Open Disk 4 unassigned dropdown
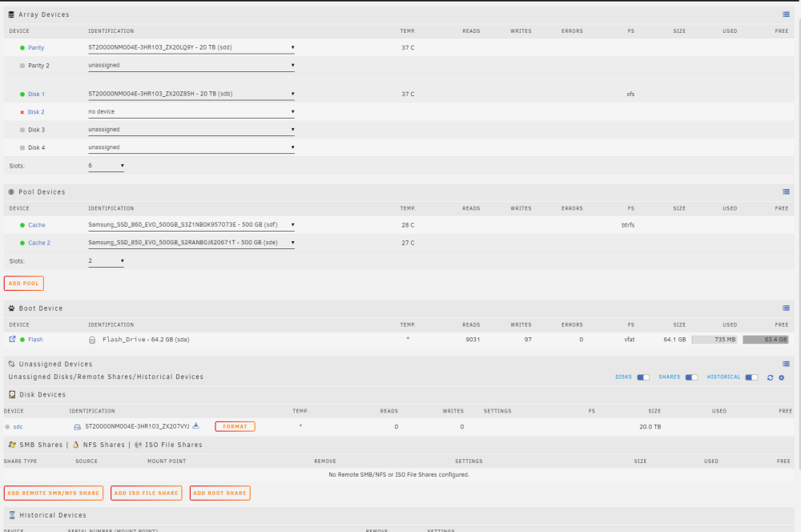Screen dimensions: 801x532 click(191, 147)
